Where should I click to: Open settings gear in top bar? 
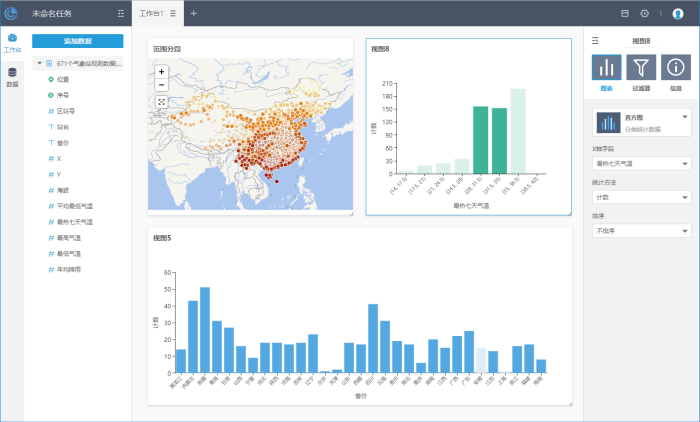(x=645, y=14)
